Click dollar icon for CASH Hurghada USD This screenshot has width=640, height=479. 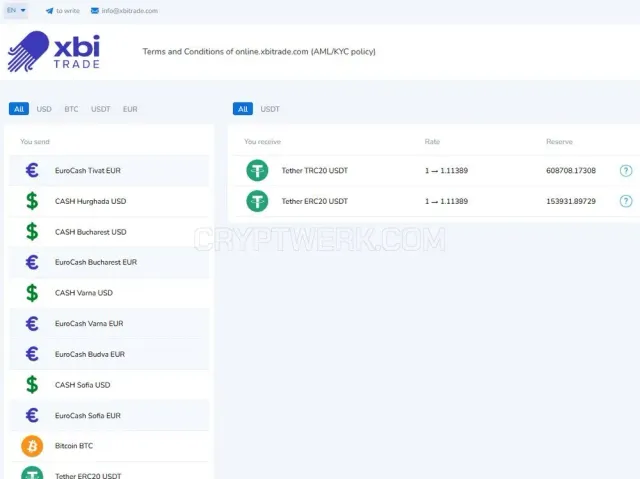(x=32, y=201)
